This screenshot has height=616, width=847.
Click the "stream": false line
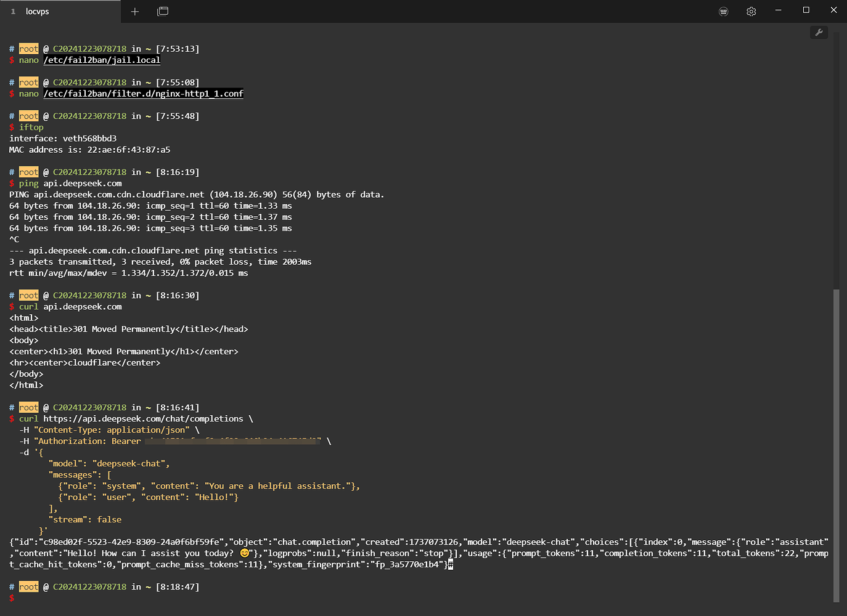pyautogui.click(x=84, y=519)
